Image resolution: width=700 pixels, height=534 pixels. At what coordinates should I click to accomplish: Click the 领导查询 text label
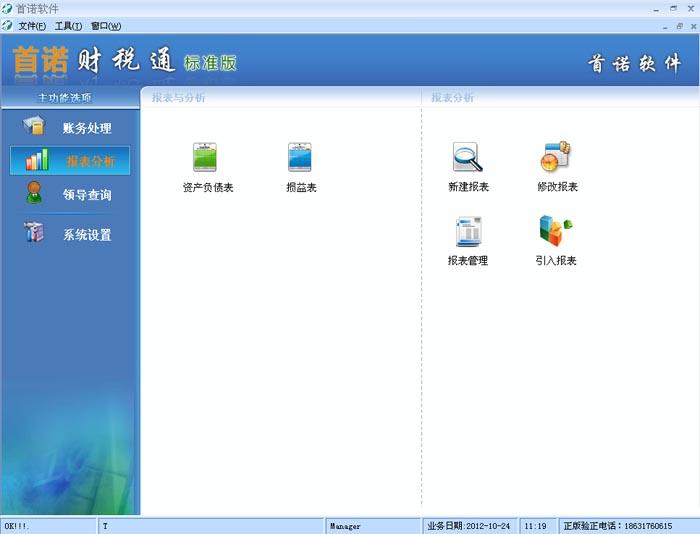87,195
